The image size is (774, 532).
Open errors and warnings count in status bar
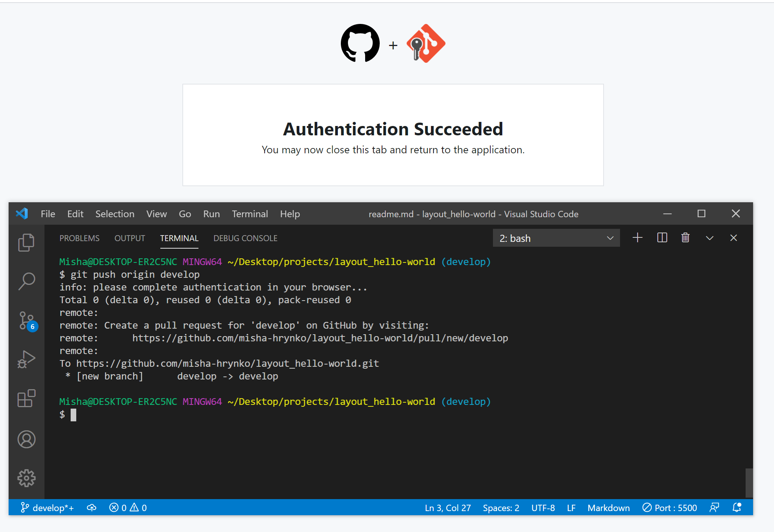pyautogui.click(x=128, y=508)
